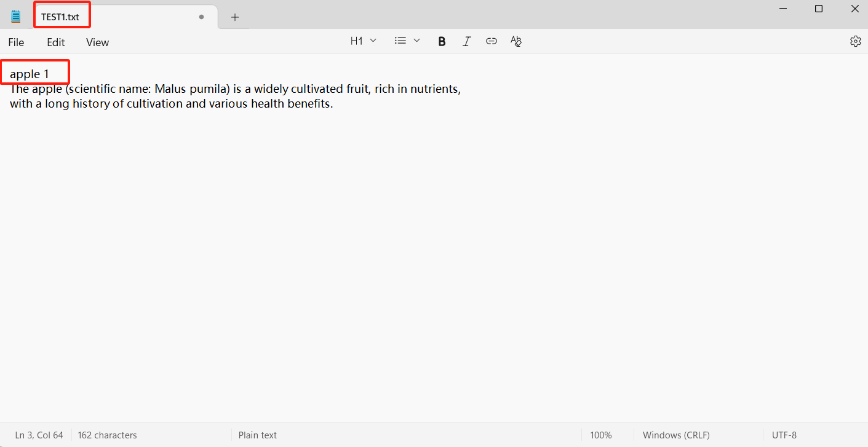
Task: Toggle italic formatting
Action: 466,41
